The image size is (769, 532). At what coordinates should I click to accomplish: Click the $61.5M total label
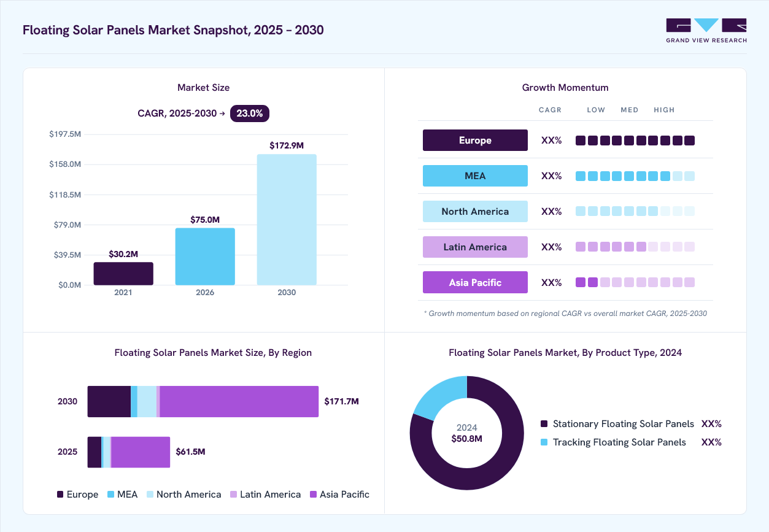click(x=190, y=452)
